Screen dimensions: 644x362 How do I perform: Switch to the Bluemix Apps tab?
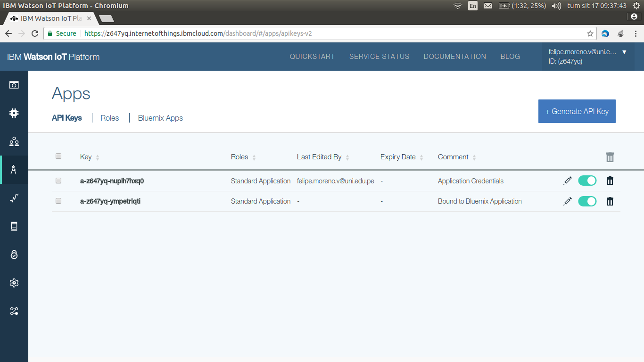[x=160, y=118]
